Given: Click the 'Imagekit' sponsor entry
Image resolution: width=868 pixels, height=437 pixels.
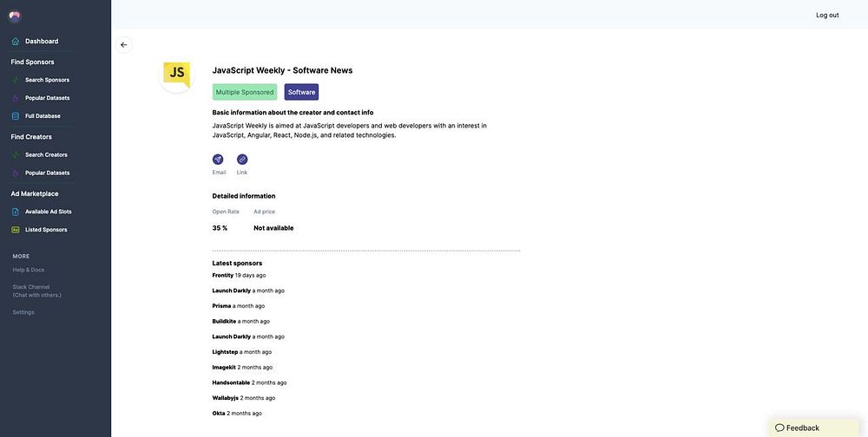Looking at the screenshot, I should click(x=242, y=368).
